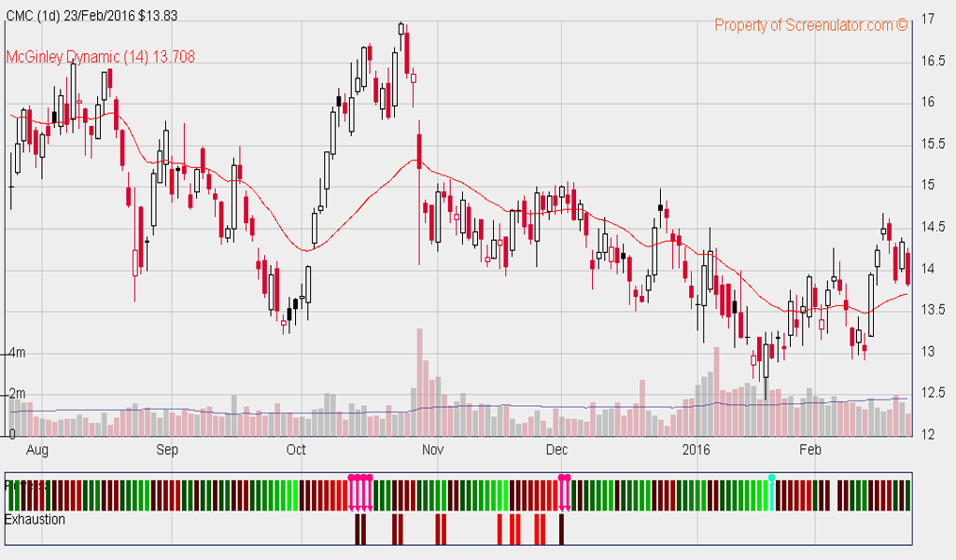Select the copyright symbol near the top right
956x560 pixels.
pyautogui.click(x=899, y=28)
